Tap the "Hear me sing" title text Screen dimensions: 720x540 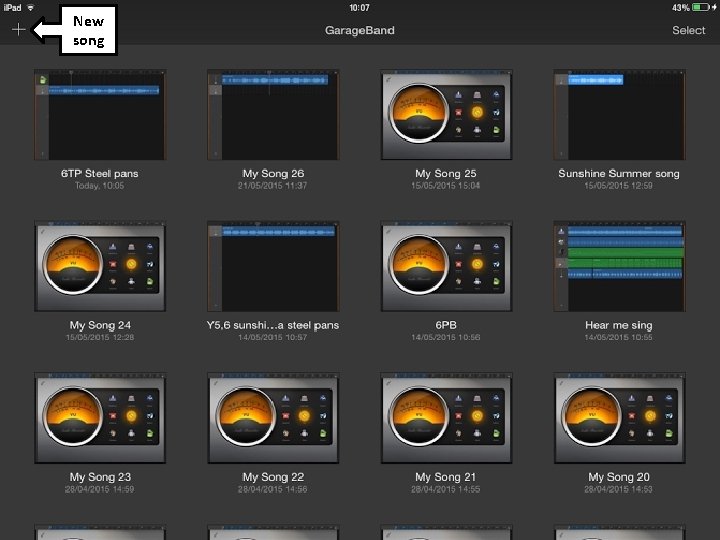coord(619,325)
